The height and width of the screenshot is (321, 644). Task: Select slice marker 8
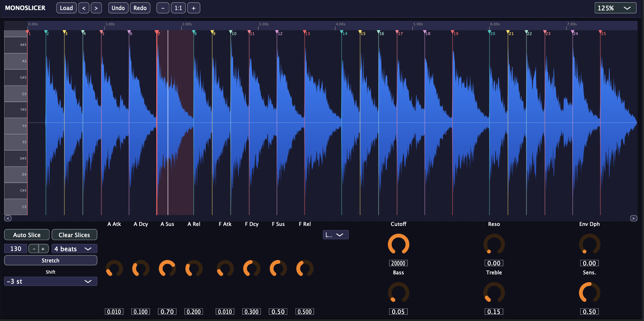click(x=194, y=32)
